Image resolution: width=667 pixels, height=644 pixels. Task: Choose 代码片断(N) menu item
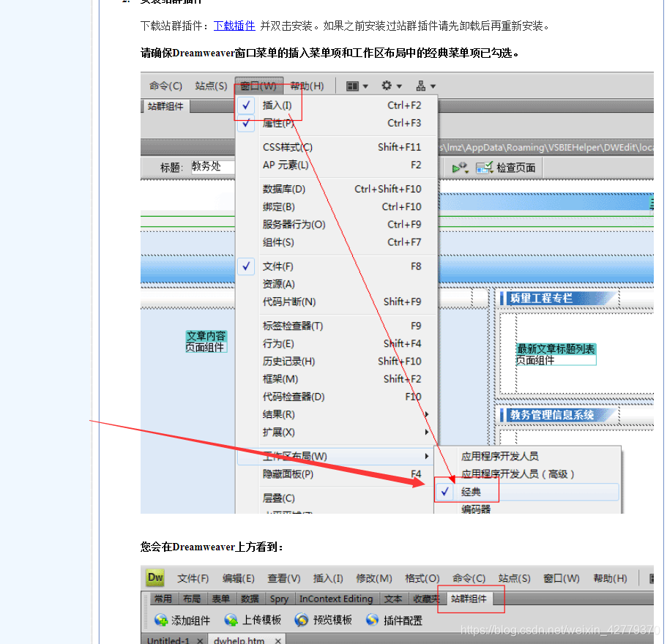point(338,302)
